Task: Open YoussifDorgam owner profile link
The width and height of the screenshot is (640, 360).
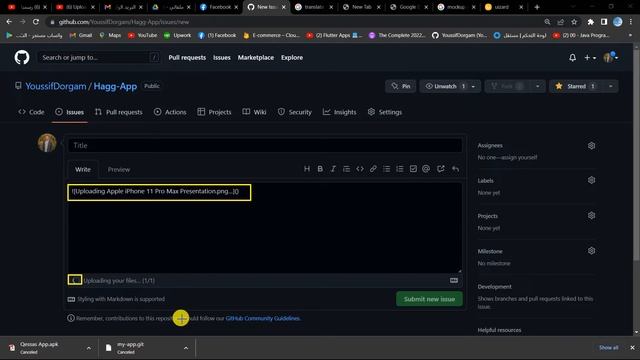Action: (x=56, y=87)
